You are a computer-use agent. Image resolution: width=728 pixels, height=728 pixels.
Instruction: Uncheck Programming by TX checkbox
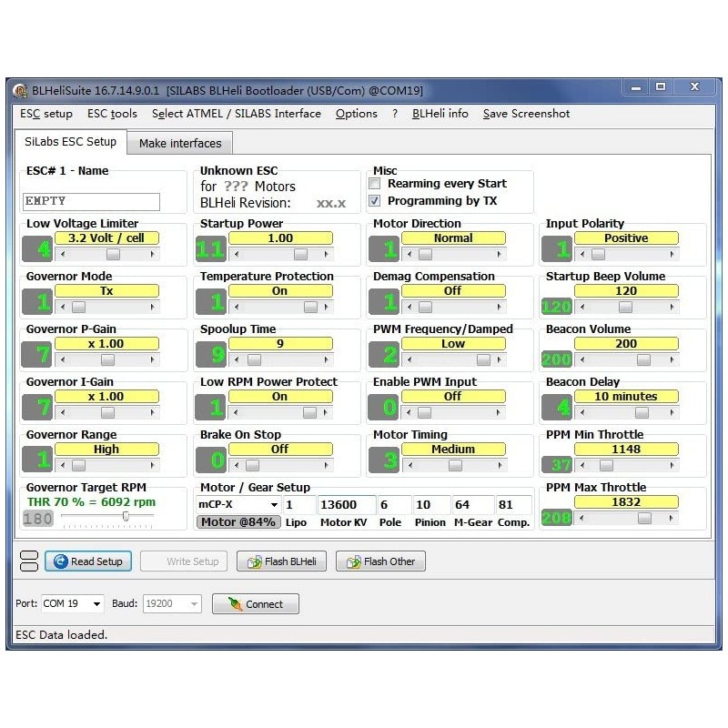374,201
